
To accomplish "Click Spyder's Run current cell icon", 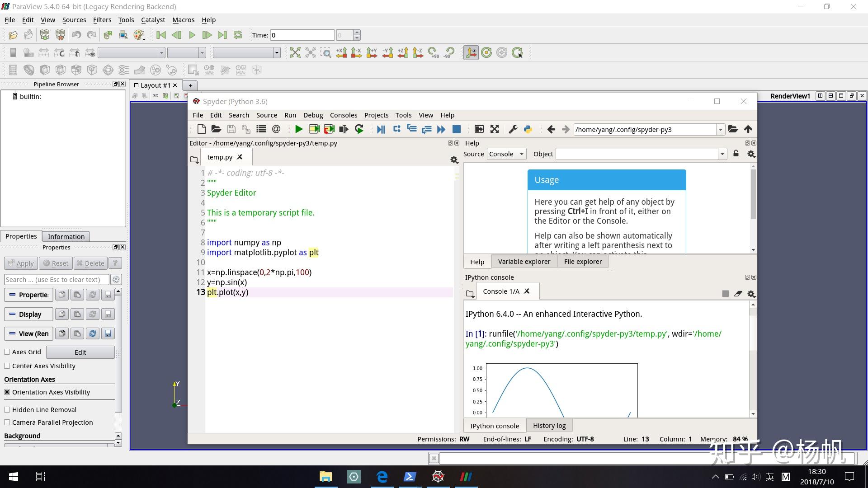I will tap(314, 129).
